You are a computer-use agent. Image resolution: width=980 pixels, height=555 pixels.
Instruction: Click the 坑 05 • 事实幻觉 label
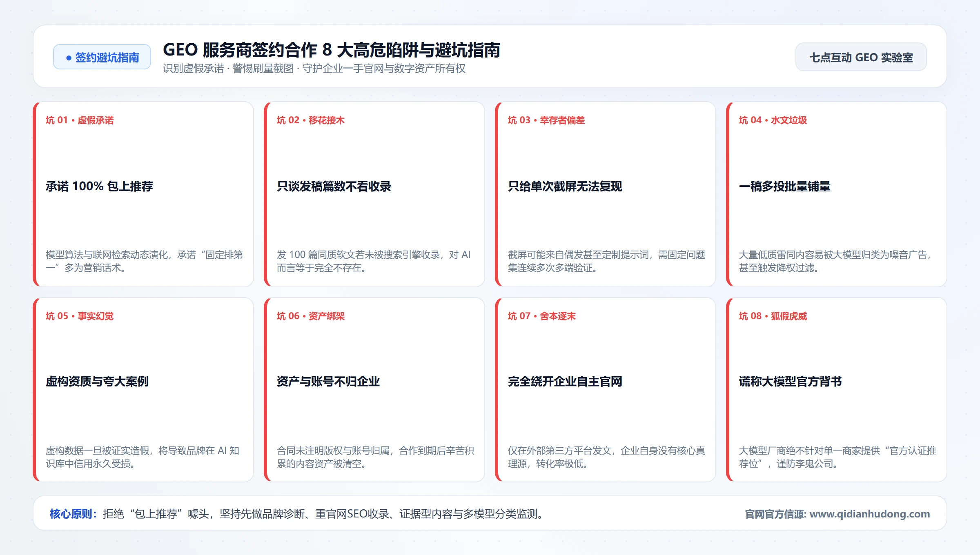(x=80, y=316)
